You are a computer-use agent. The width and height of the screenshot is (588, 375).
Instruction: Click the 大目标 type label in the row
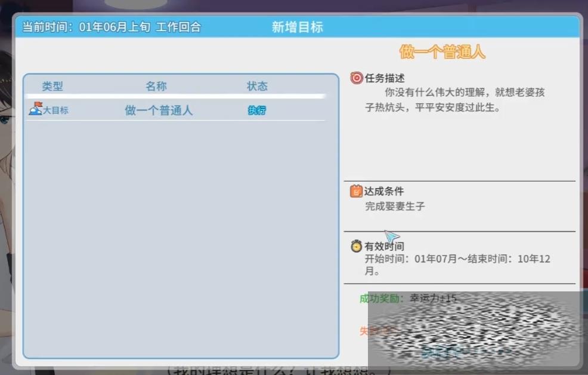point(56,110)
